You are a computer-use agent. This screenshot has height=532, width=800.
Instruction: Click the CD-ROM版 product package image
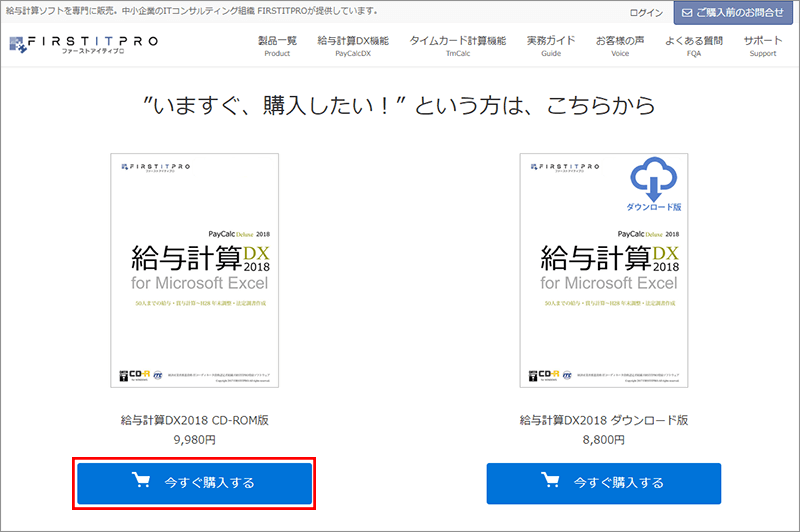coord(194,270)
